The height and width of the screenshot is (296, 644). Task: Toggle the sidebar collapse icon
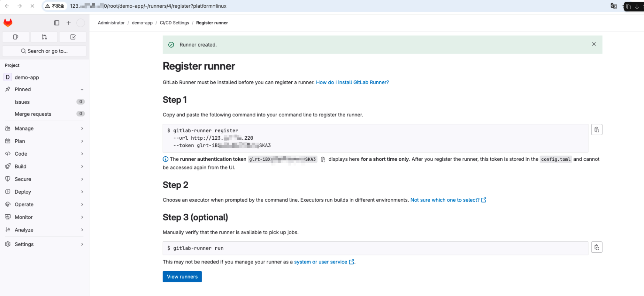[56, 23]
